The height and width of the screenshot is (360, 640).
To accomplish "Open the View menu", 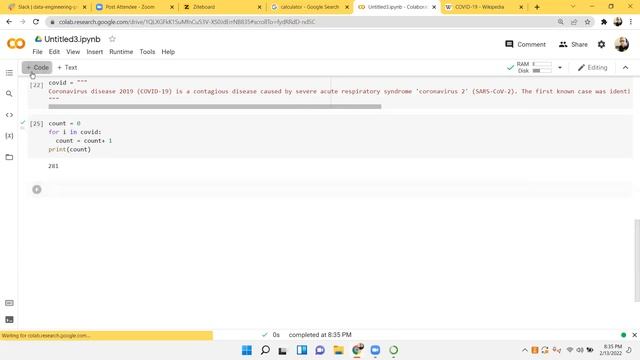I will click(73, 52).
